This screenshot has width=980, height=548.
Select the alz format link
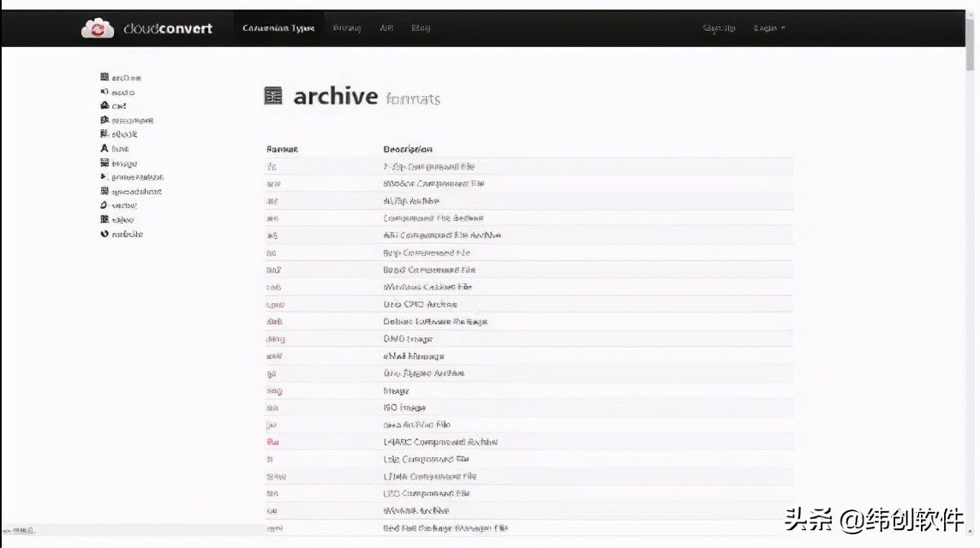tap(272, 201)
